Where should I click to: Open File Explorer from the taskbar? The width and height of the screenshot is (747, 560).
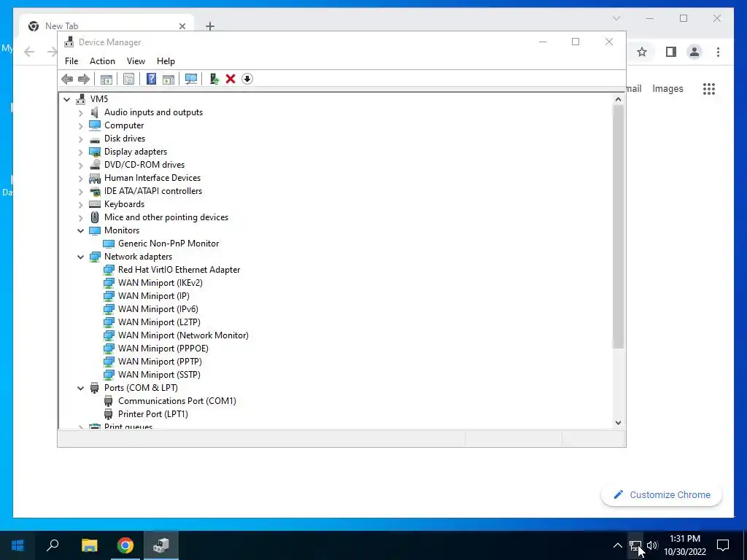click(89, 545)
